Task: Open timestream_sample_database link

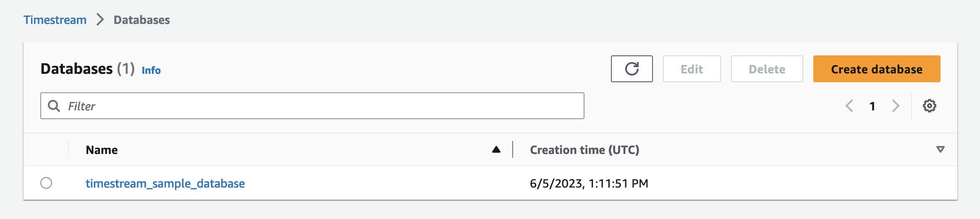Action: pos(165,183)
